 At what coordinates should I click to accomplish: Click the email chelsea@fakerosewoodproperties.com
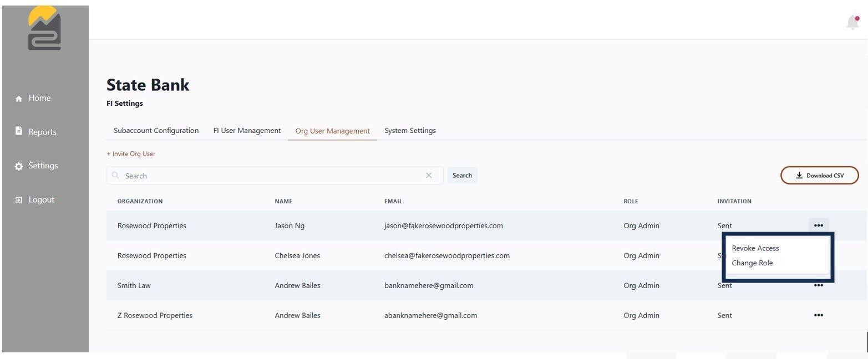point(447,255)
